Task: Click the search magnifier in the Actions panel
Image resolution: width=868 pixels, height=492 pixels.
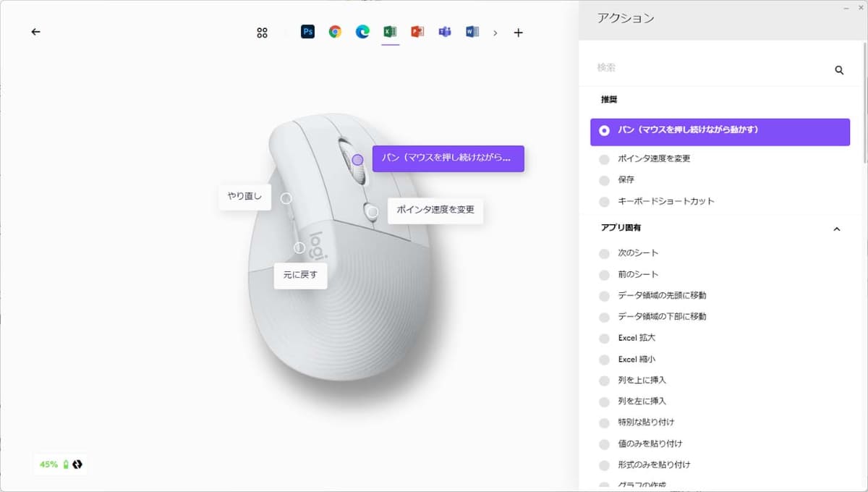Action: point(838,69)
